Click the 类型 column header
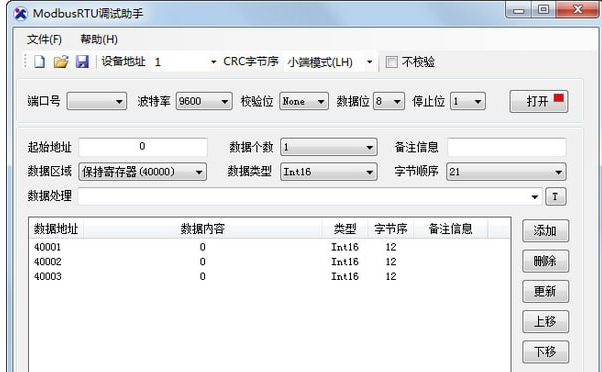602x372 pixels. tap(345, 229)
